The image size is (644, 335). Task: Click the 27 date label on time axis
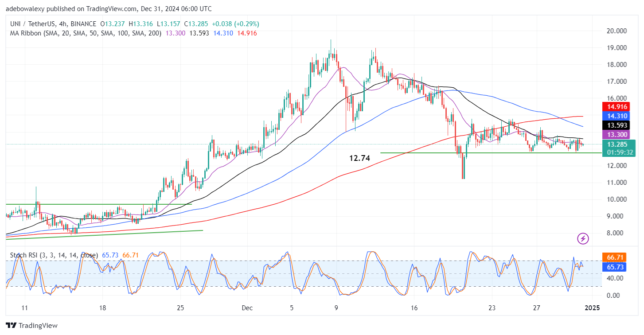pyautogui.click(x=537, y=308)
